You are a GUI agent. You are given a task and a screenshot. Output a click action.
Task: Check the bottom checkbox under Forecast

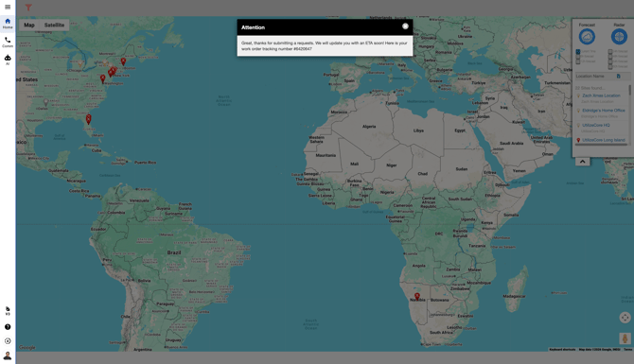click(x=578, y=61)
